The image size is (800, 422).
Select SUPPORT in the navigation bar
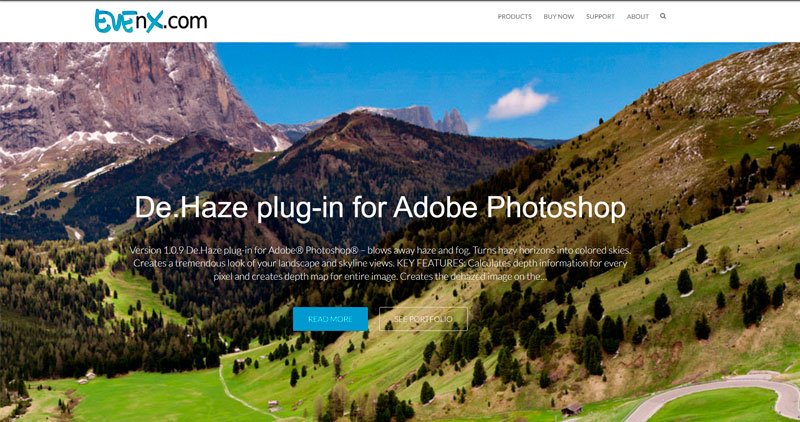[601, 17]
